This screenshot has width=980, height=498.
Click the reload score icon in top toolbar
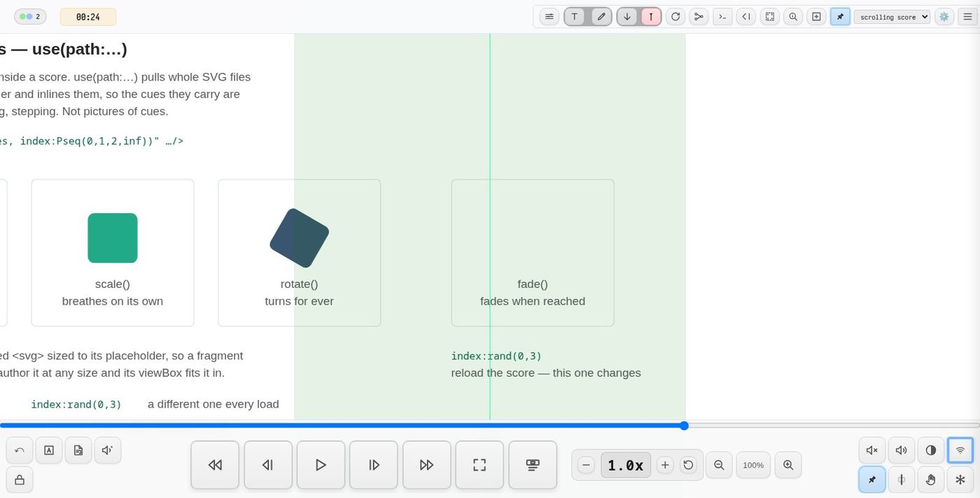coord(675,17)
